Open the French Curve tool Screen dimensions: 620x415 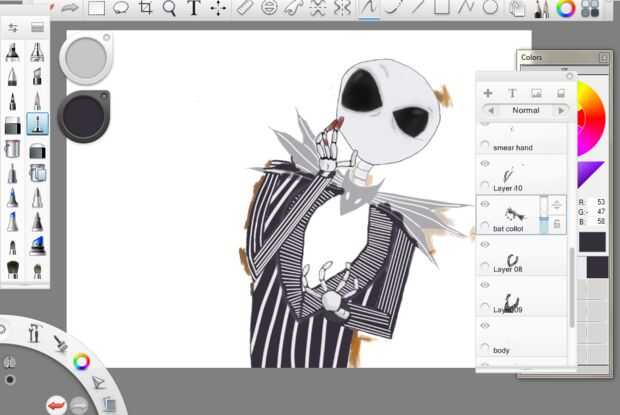[x=293, y=8]
